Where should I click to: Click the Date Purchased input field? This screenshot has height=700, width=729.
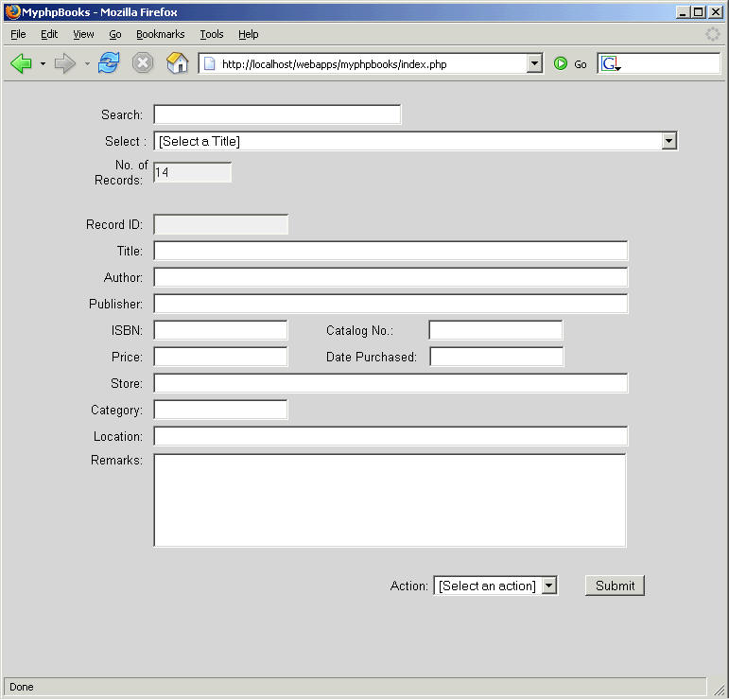[x=496, y=357]
